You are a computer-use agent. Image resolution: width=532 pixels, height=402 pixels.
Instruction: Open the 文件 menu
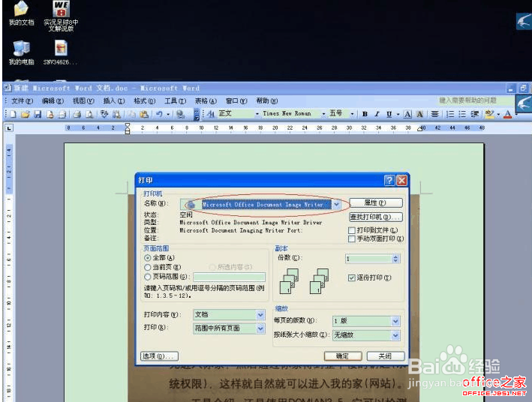[22, 101]
